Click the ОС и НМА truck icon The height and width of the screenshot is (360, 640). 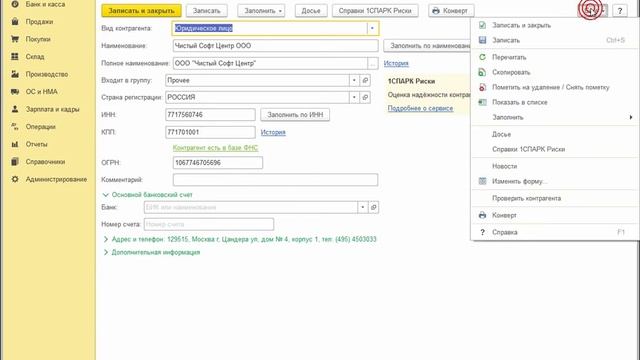pos(15,92)
